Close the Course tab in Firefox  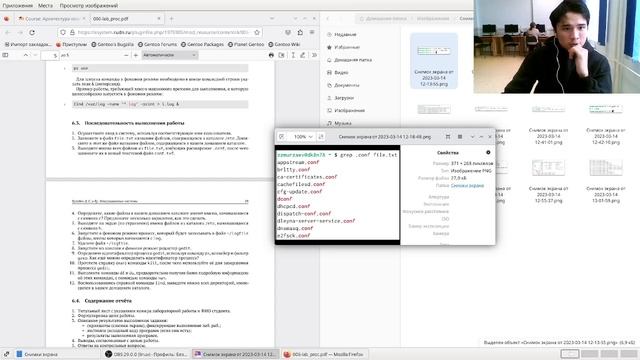coord(84,19)
